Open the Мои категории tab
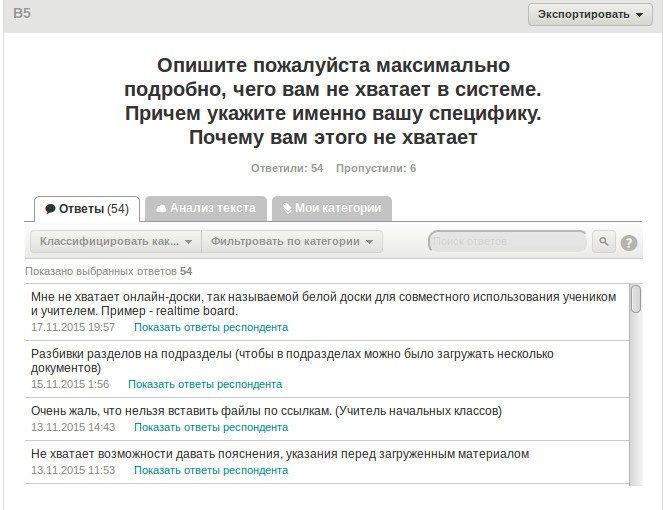Screen dimensions: 663x510 click(x=332, y=208)
